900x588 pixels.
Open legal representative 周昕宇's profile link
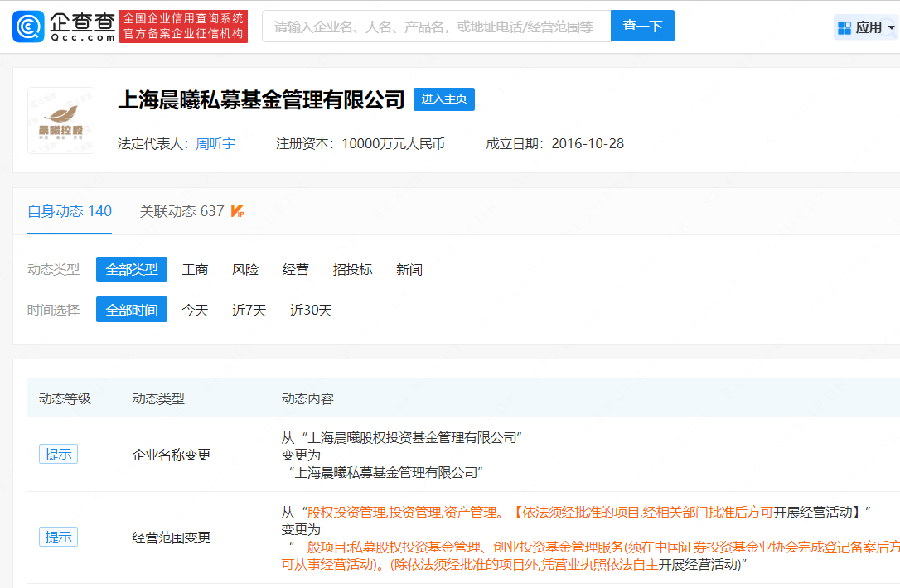point(215,143)
